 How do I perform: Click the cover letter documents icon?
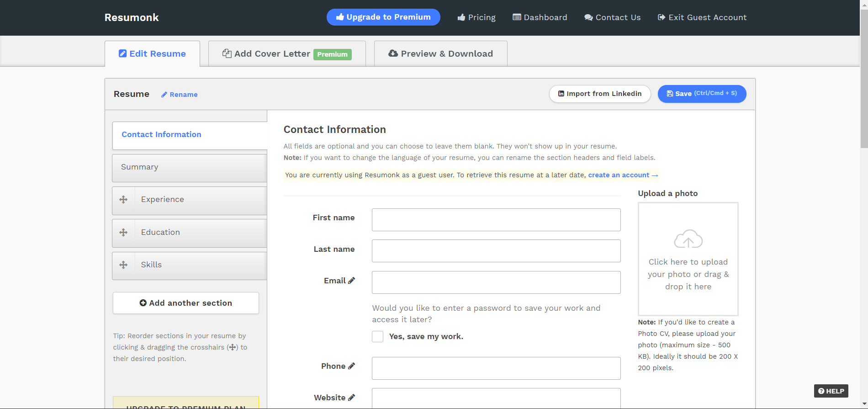(x=227, y=53)
